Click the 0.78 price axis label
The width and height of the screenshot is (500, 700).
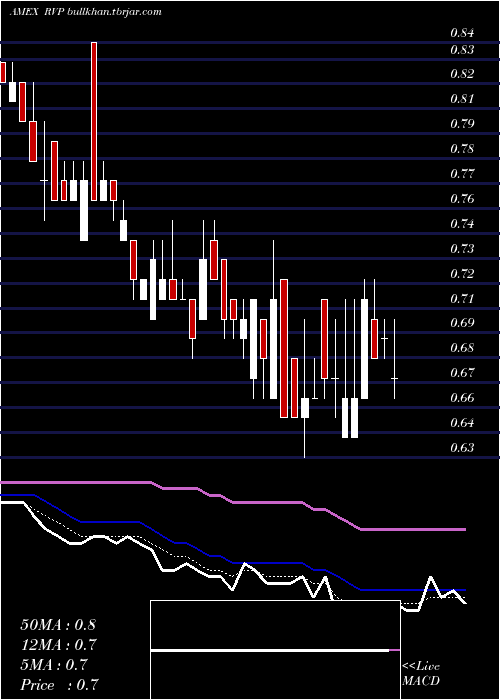coord(462,149)
